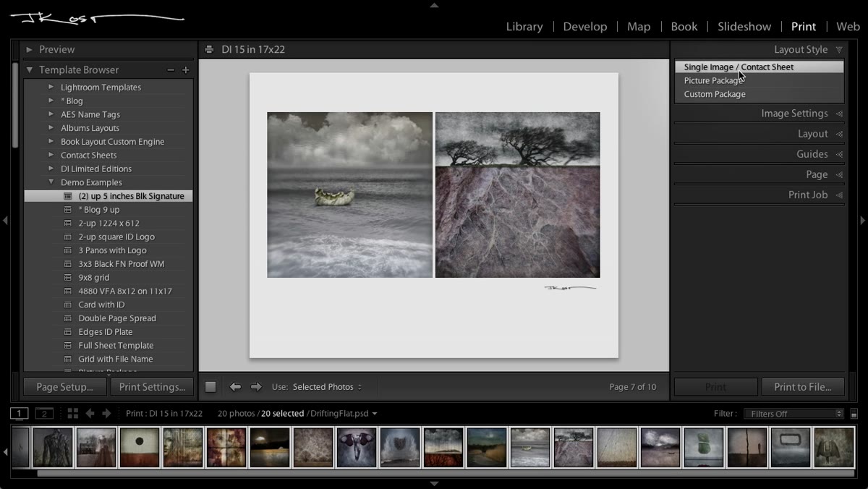Hide the top module picker panel triangle

coord(434,5)
